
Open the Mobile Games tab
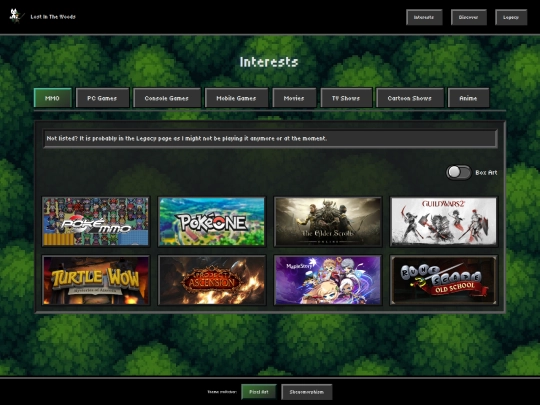point(236,98)
